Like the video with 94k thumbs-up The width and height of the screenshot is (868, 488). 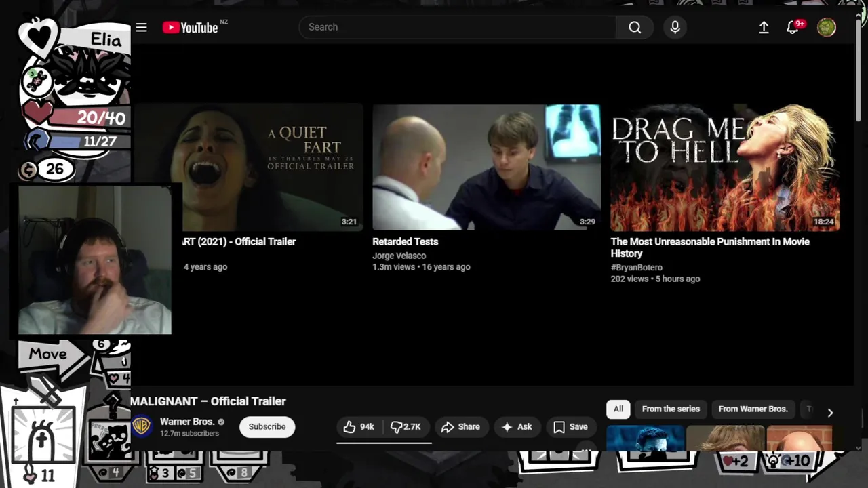[359, 426]
